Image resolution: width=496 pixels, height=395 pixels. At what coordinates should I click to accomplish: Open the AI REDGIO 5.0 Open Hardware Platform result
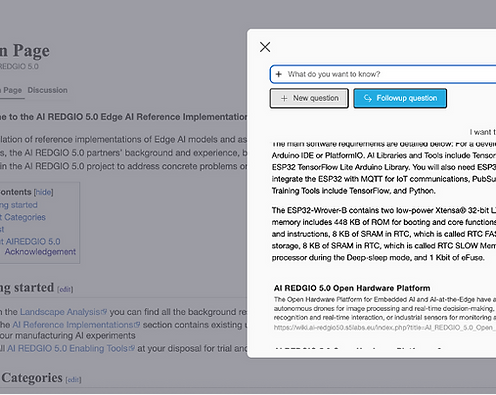click(352, 288)
